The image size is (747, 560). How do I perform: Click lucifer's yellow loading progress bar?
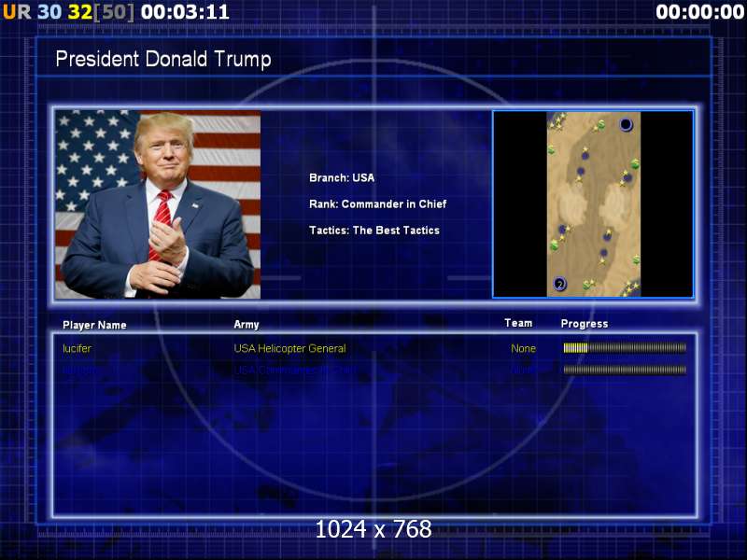(x=625, y=348)
